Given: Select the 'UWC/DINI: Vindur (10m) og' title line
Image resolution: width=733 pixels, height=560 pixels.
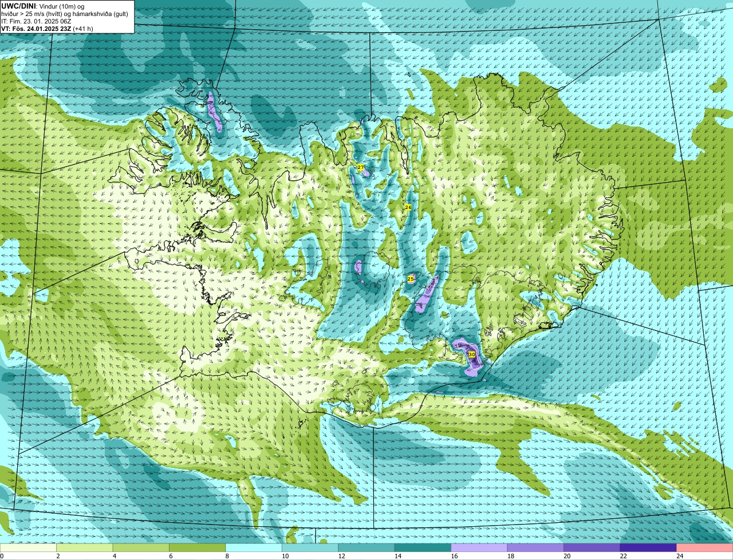Looking at the screenshot, I should pyautogui.click(x=43, y=6).
